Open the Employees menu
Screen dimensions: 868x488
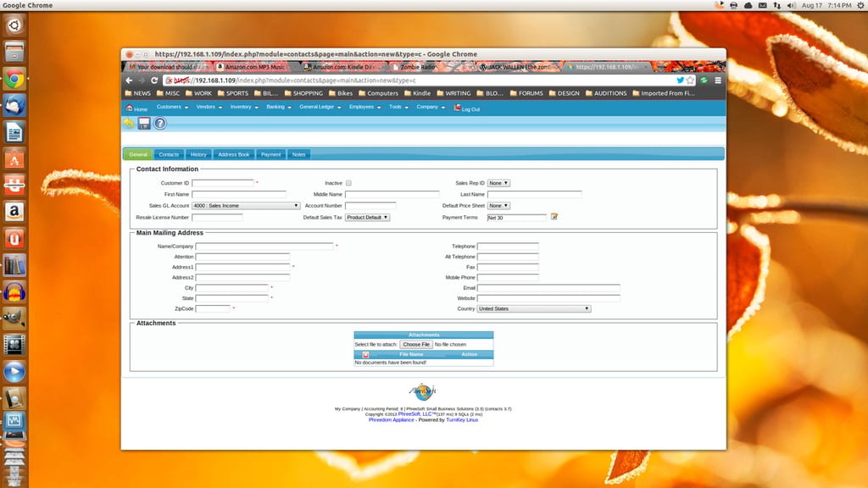[x=364, y=107]
